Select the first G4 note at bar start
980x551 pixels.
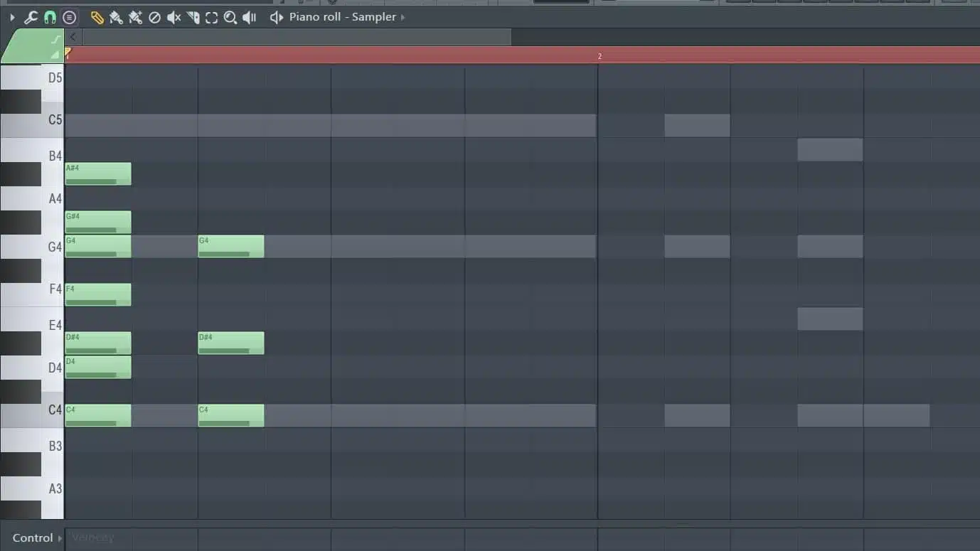pos(98,247)
